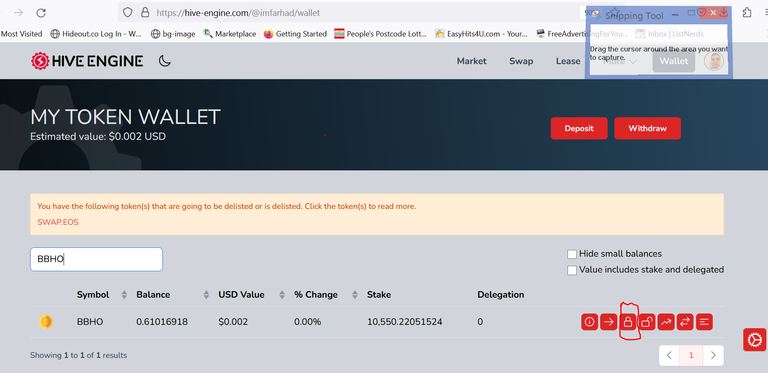Unstake BBHO using open lock icon

point(647,322)
